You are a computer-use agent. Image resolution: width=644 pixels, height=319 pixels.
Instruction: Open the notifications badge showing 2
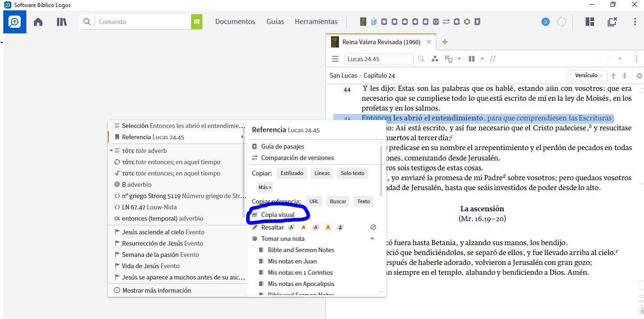[546, 22]
